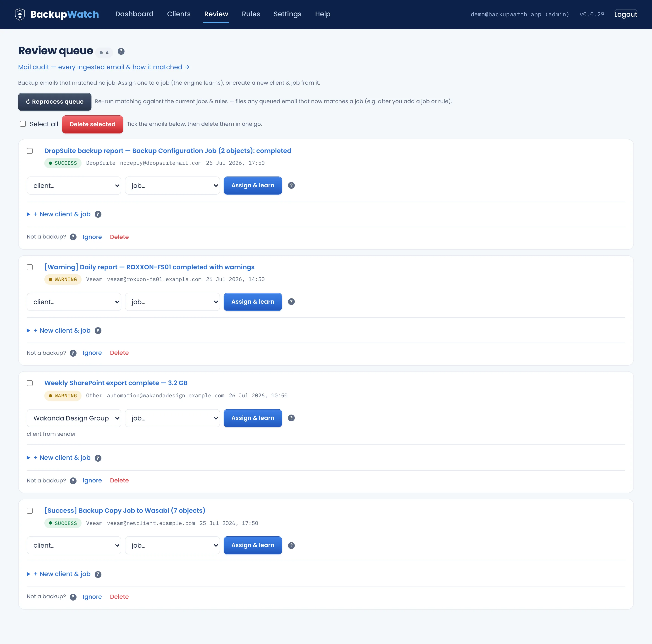Click the BackupWatch brand name text
Viewport: 652px width, 644px height.
65,14
